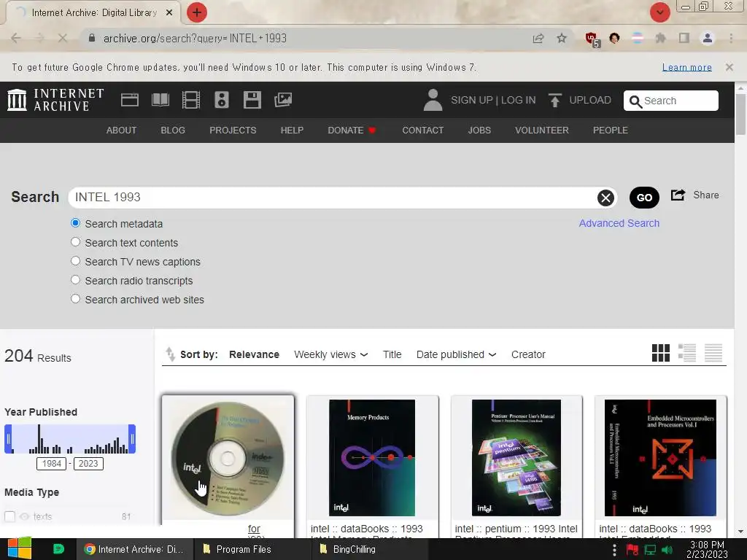Open the BLOG nav item
This screenshot has height=560, width=747.
tap(173, 130)
